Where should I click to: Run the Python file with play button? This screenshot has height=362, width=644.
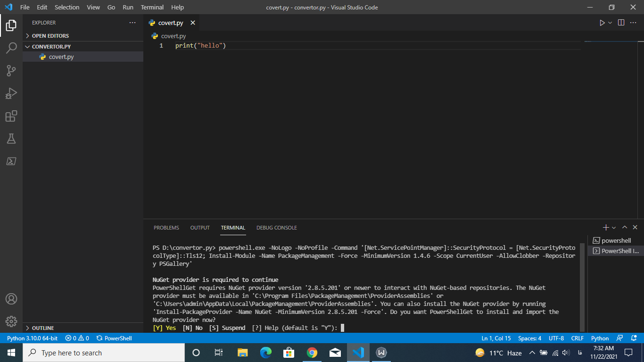[x=602, y=23]
